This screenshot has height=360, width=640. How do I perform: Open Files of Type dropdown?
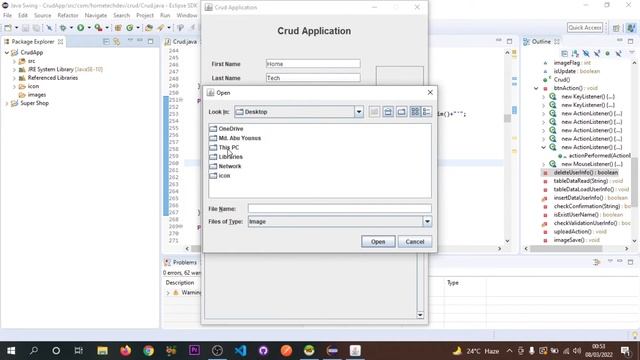[427, 222]
